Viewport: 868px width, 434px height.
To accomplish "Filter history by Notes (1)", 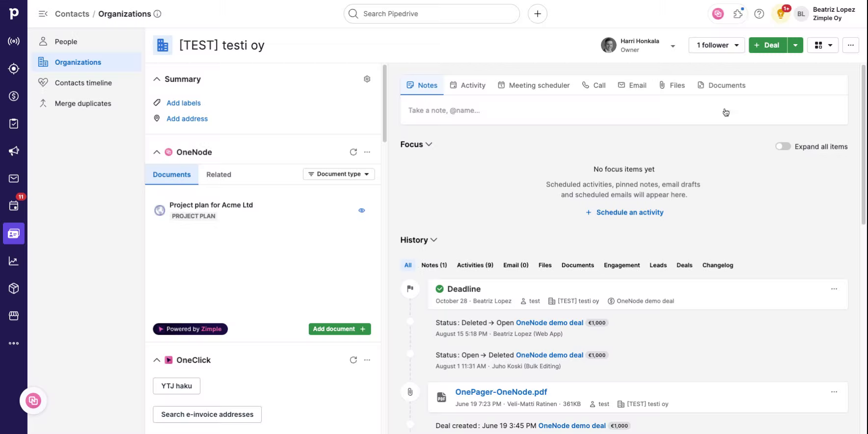I will click(x=434, y=265).
